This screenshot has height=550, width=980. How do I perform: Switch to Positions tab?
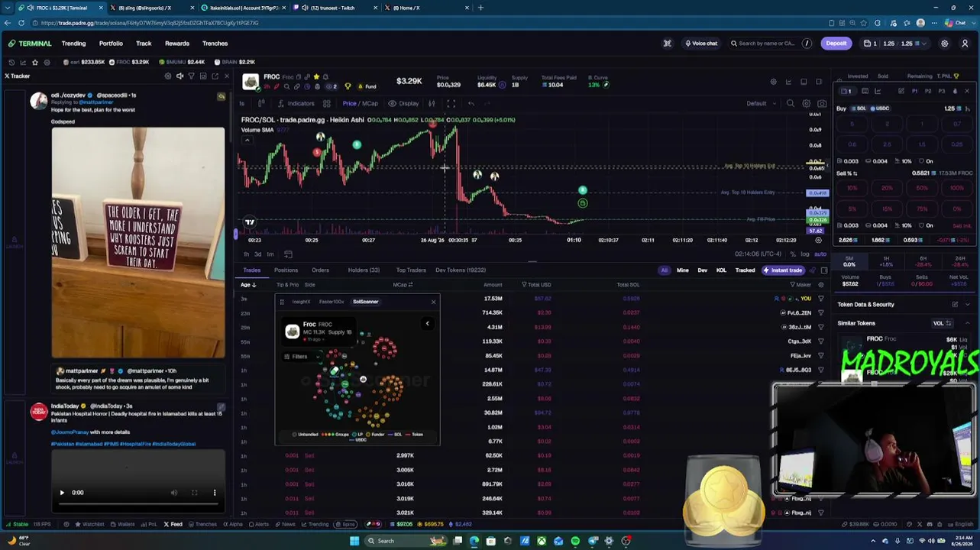click(286, 270)
